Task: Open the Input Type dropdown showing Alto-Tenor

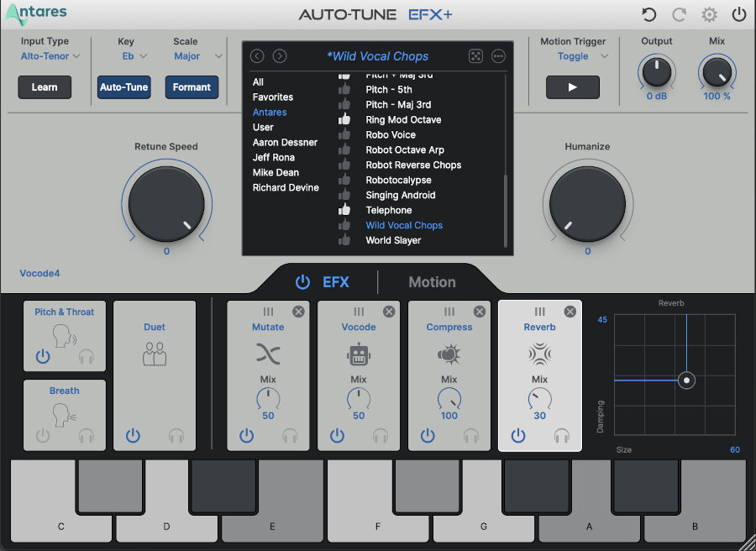Action: click(x=50, y=55)
